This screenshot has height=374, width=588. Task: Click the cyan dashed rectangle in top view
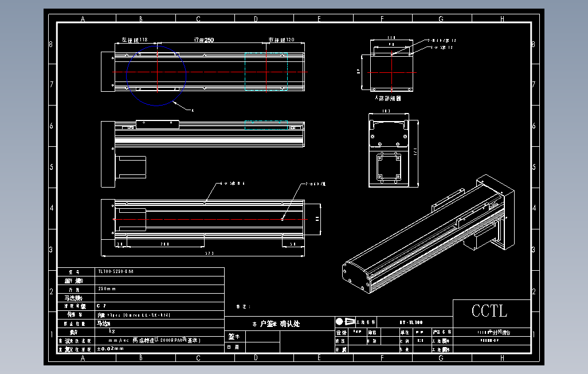point(266,72)
